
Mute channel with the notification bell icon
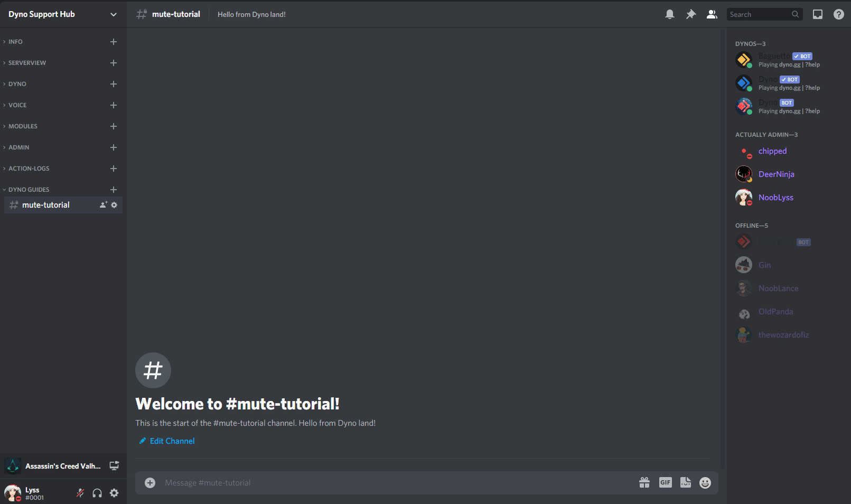point(670,14)
